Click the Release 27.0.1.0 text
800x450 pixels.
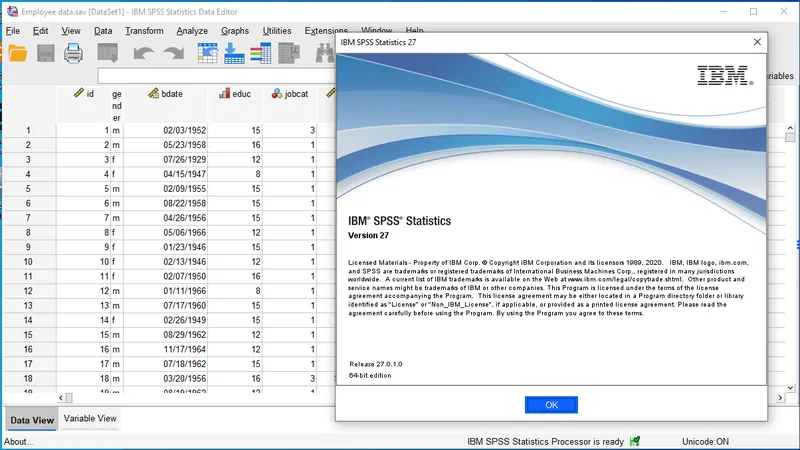pos(376,364)
